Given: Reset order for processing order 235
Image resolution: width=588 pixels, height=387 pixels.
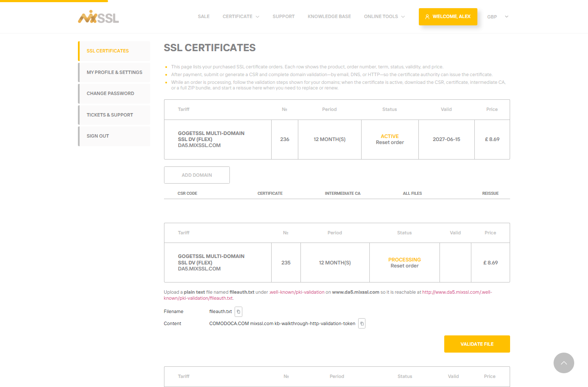Looking at the screenshot, I should pos(405,266).
